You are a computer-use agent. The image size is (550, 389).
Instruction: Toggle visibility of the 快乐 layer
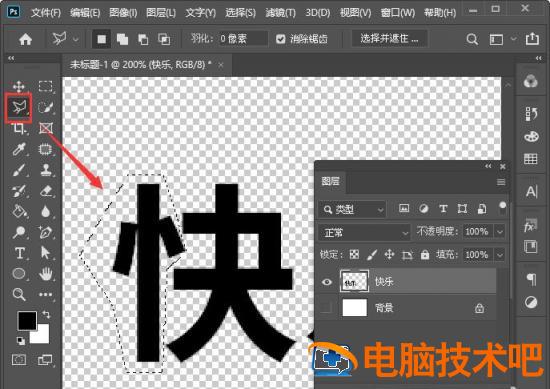[327, 282]
